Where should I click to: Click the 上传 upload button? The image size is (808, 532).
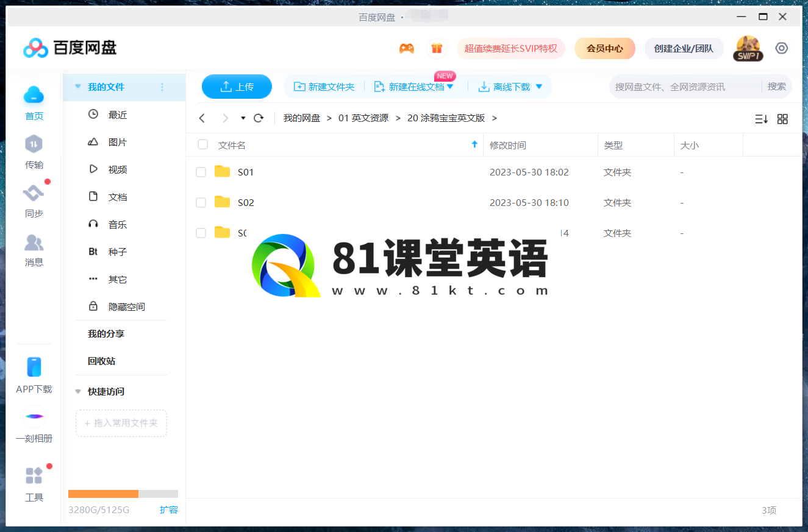coord(237,87)
